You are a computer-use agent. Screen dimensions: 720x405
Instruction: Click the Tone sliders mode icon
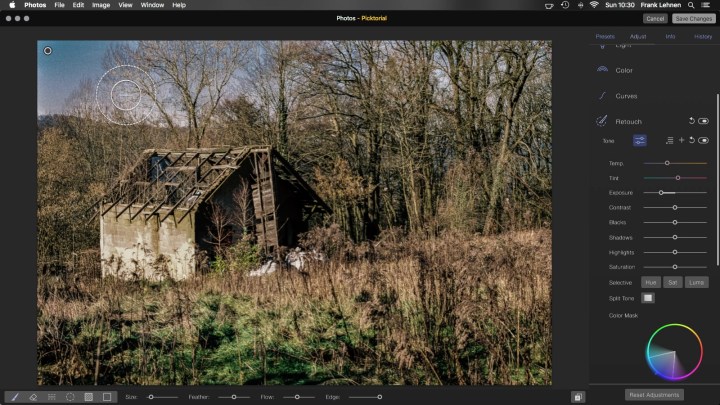(x=640, y=141)
